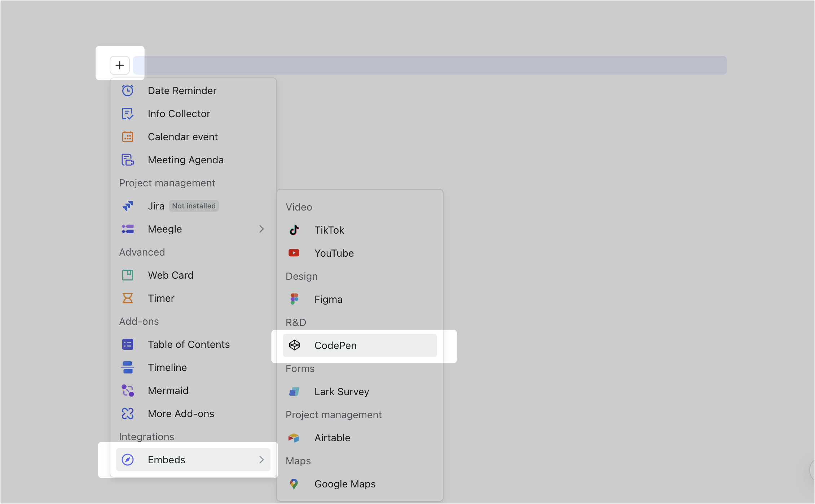
Task: Select Date Reminder menu entry
Action: (193, 90)
